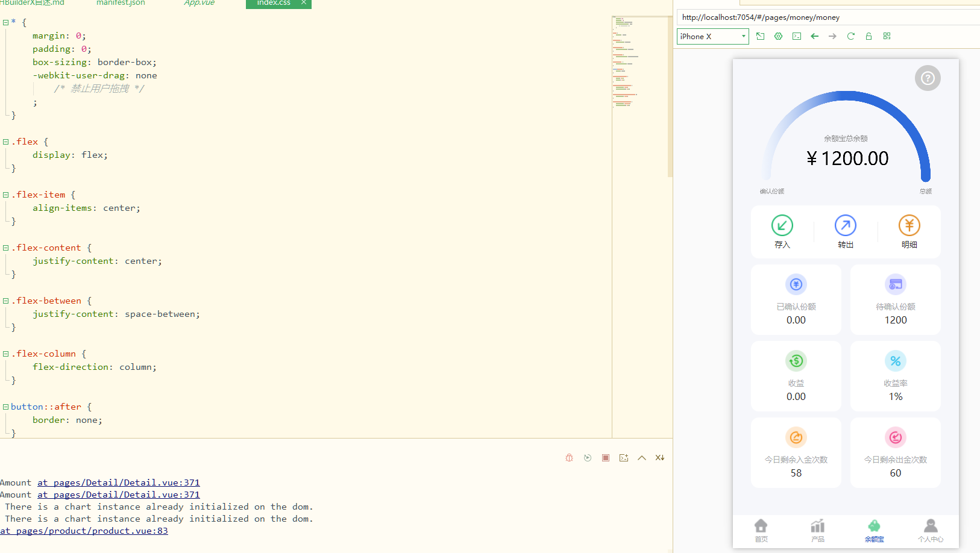980x553 pixels.
Task: Click the browser URL address field
Action: 826,17
